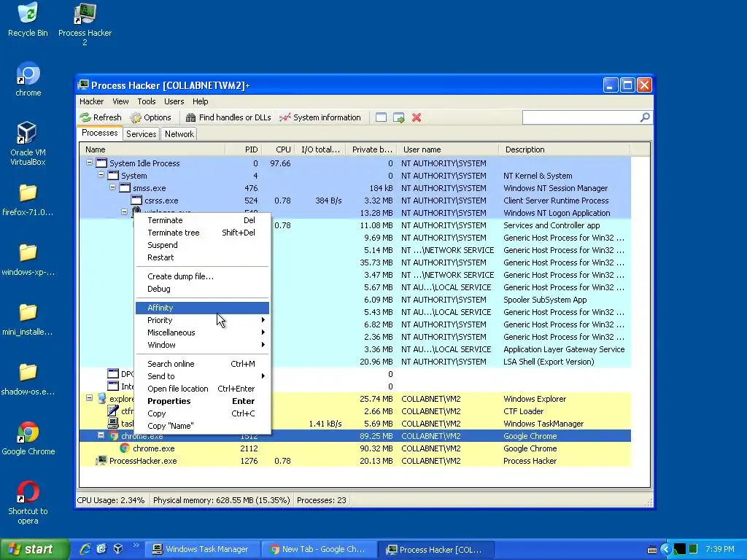The height and width of the screenshot is (560, 747).
Task: Open the windows-xp folder on the desktop
Action: tap(28, 260)
